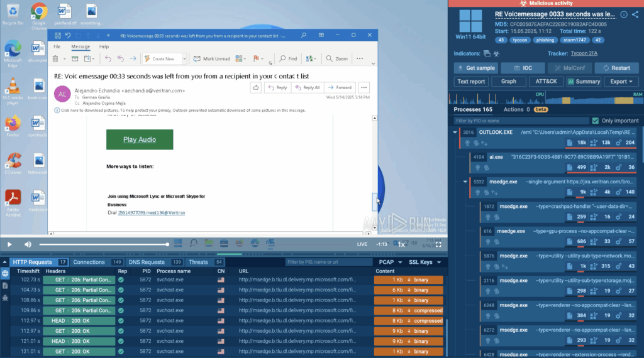Select ai.exe process 4104 row
The image size is (644, 358).
point(553,163)
